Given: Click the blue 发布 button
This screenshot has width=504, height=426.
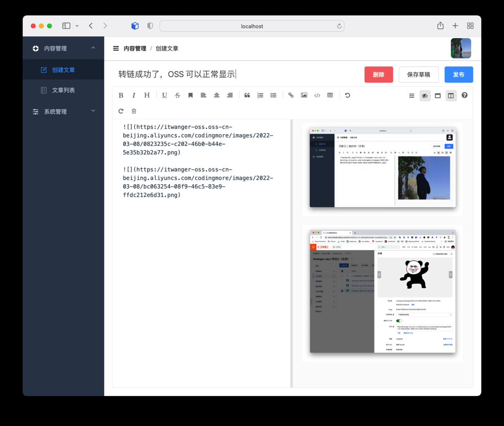Looking at the screenshot, I should click(458, 75).
